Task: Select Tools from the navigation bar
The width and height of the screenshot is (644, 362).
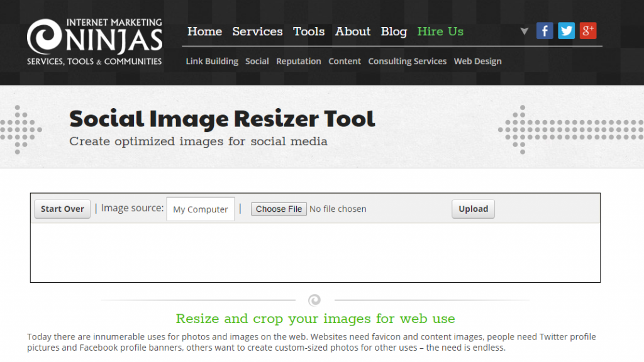Action: [x=309, y=31]
